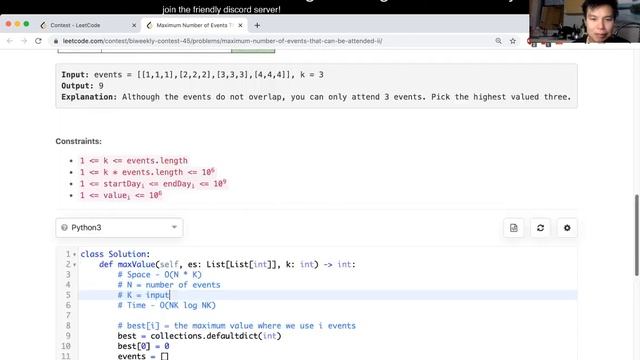Click the leetcode.com URL address field
Screen dimensions: 640x360
click(222, 41)
